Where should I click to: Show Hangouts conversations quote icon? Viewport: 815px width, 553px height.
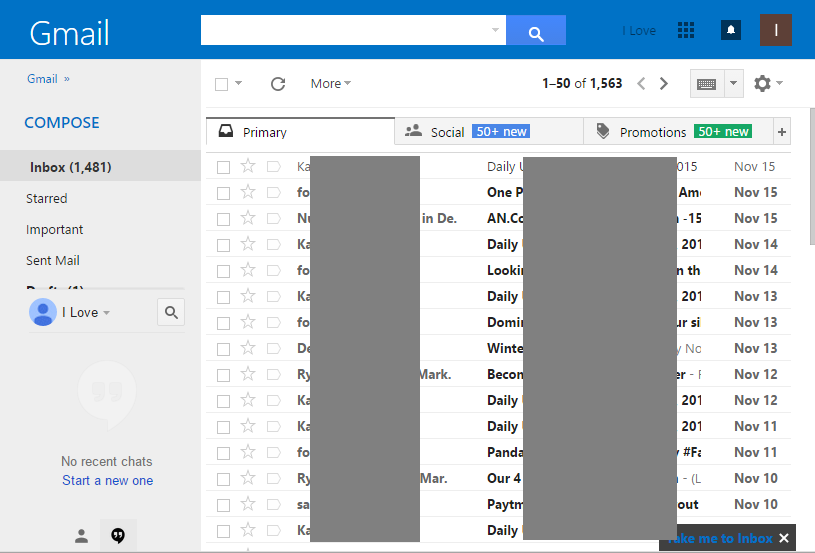[x=118, y=535]
